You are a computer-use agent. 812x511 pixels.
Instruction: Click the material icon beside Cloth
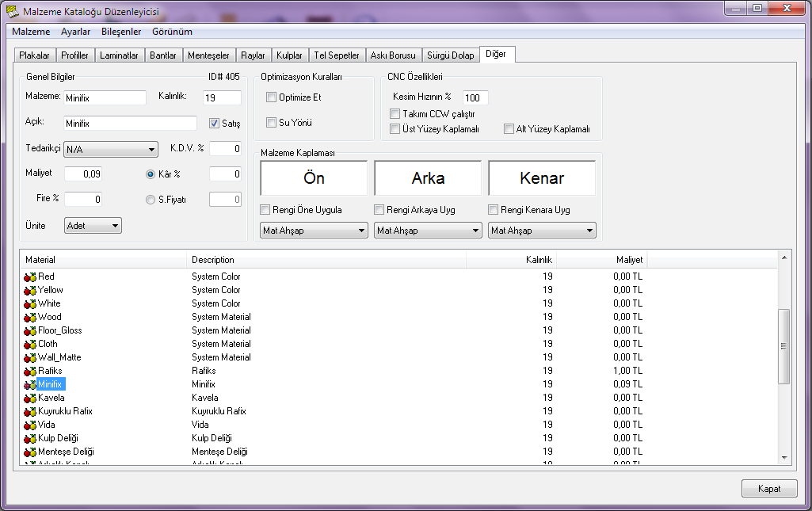[30, 345]
